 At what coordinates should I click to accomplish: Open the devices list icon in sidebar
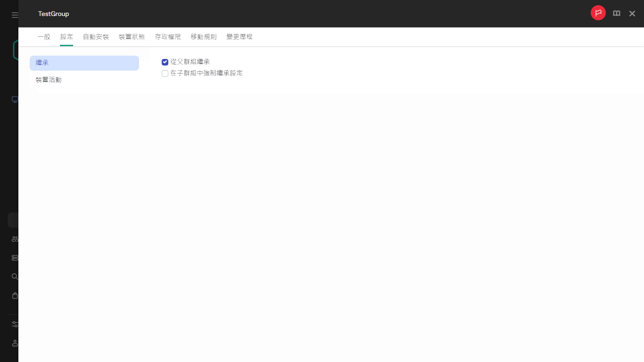click(x=14, y=258)
